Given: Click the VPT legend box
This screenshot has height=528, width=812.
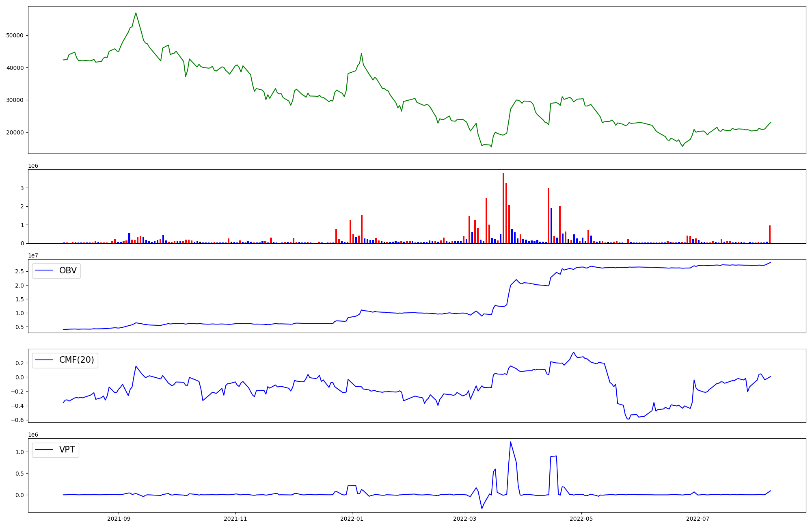Looking at the screenshot, I should pos(56,450).
